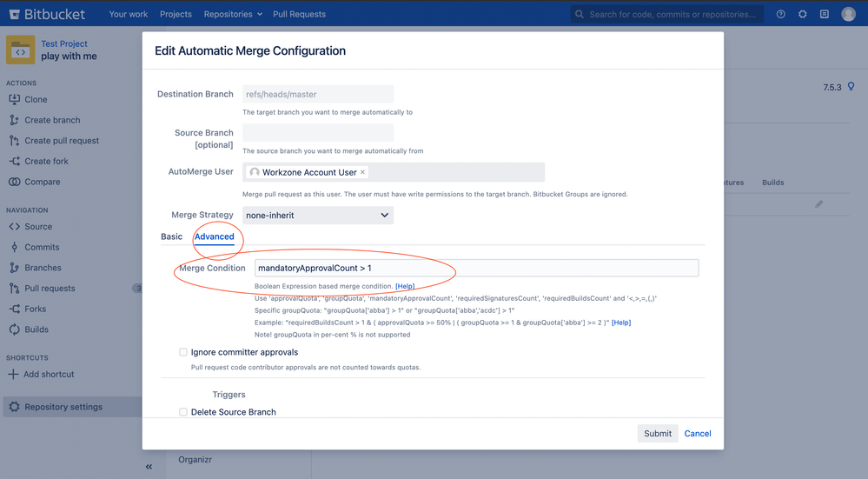Click the Forks icon
Image resolution: width=868 pixels, height=479 pixels.
click(15, 309)
